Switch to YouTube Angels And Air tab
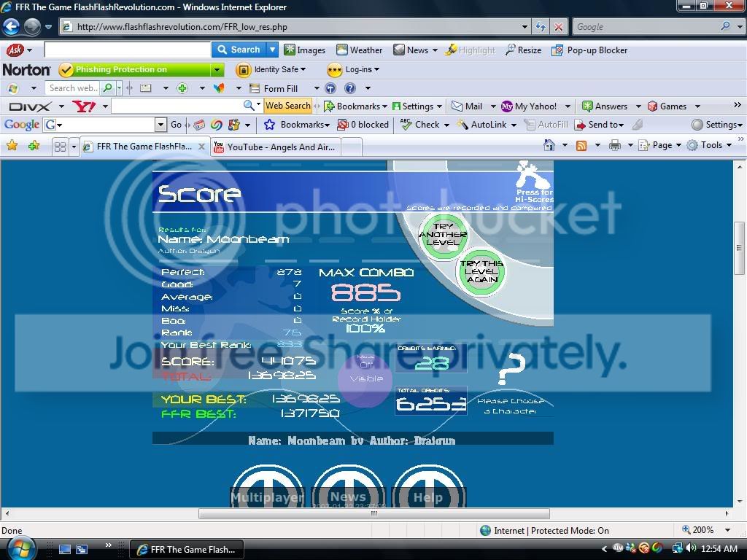The height and width of the screenshot is (560, 747). click(x=275, y=147)
